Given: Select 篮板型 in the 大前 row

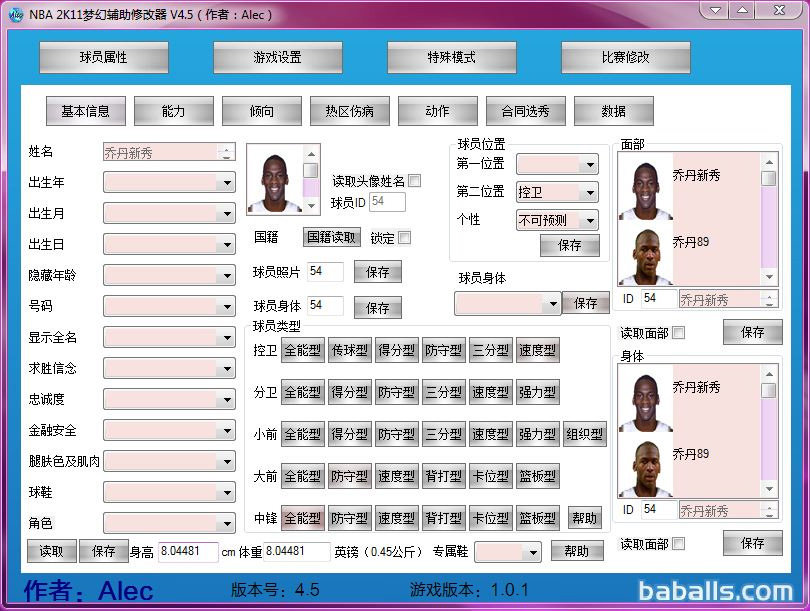Looking at the screenshot, I should point(537,476).
